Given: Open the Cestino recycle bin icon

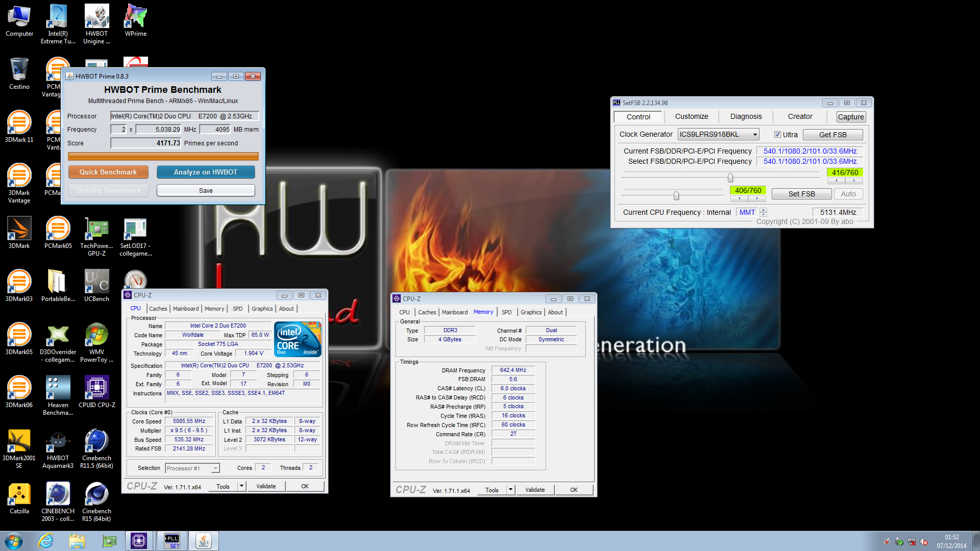Looking at the screenshot, I should (x=19, y=74).
